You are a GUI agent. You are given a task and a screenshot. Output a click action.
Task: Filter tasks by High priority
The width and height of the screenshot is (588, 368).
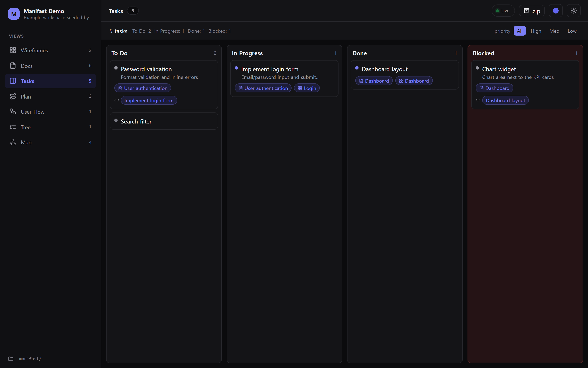click(536, 31)
